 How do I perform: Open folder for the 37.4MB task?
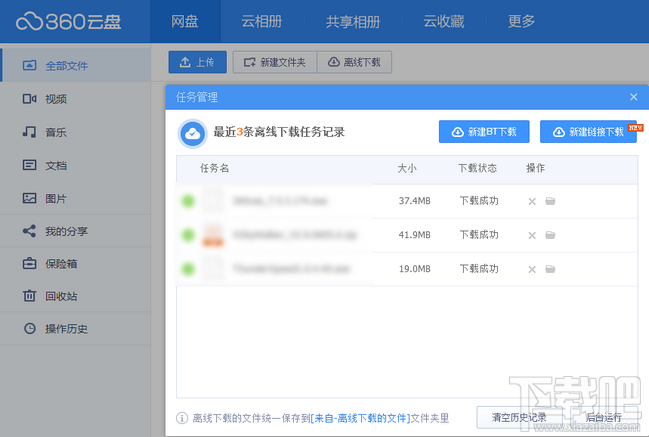(550, 201)
